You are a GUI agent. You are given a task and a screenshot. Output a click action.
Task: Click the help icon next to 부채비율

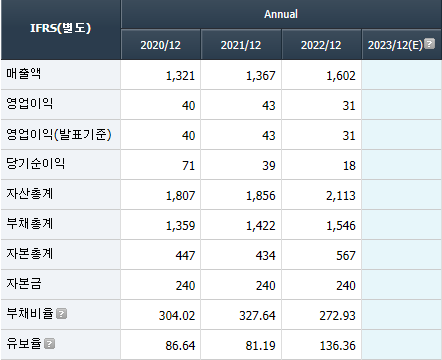pyautogui.click(x=61, y=314)
